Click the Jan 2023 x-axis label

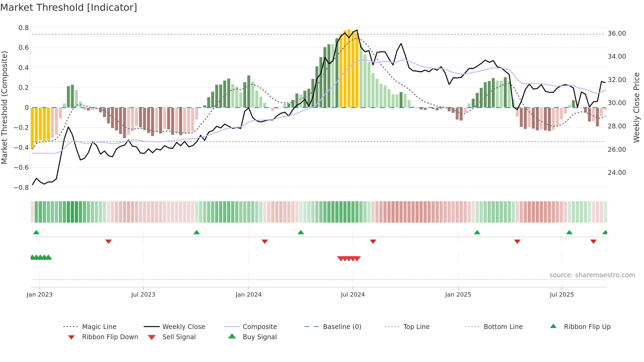pyautogui.click(x=40, y=294)
